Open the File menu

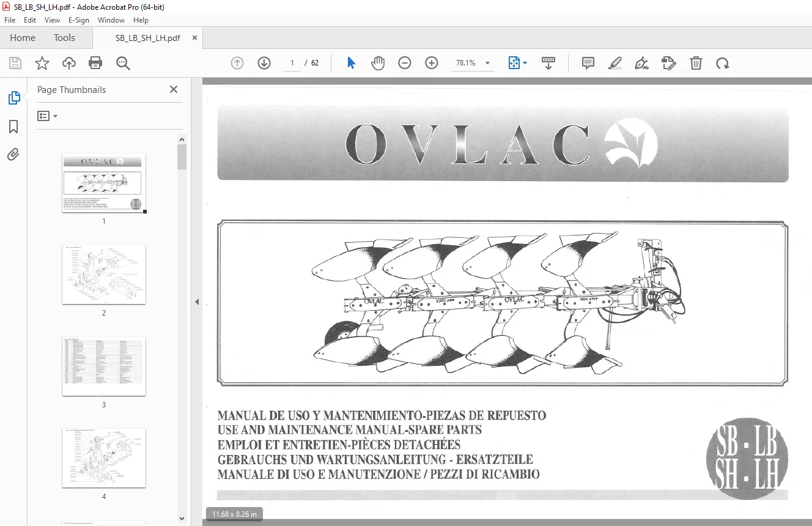pyautogui.click(x=10, y=20)
